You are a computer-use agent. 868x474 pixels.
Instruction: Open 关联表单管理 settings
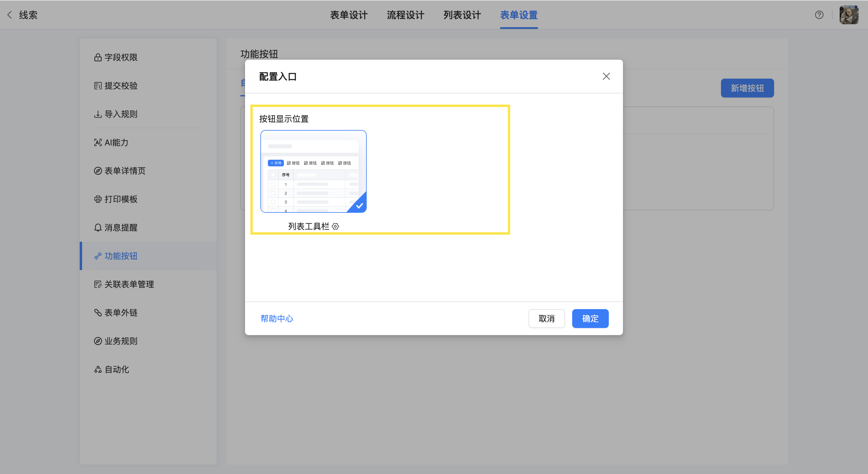point(148,284)
